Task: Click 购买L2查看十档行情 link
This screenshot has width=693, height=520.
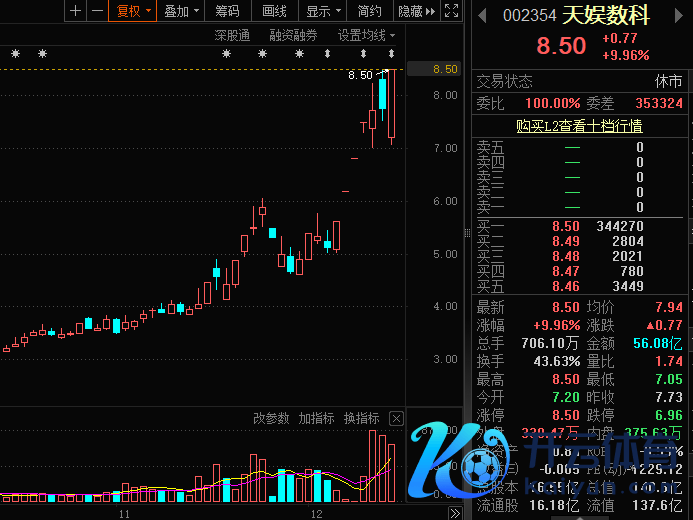Action: point(579,126)
